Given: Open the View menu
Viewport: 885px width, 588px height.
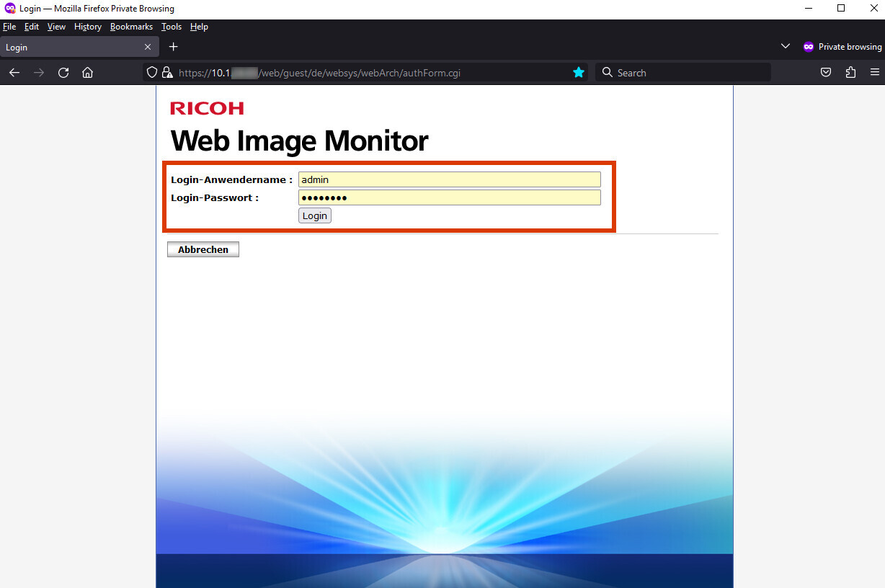Looking at the screenshot, I should coord(56,27).
